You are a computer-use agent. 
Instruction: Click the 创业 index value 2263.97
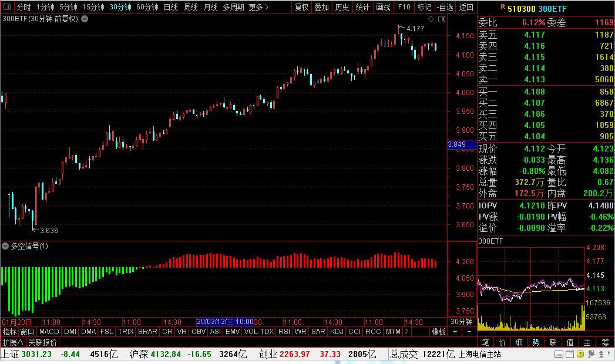pyautogui.click(x=294, y=354)
